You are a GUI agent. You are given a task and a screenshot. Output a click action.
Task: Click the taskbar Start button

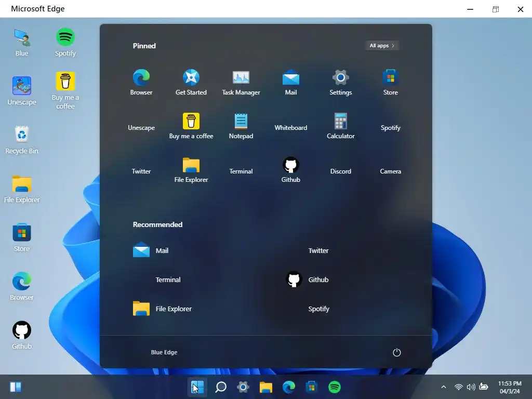197,387
